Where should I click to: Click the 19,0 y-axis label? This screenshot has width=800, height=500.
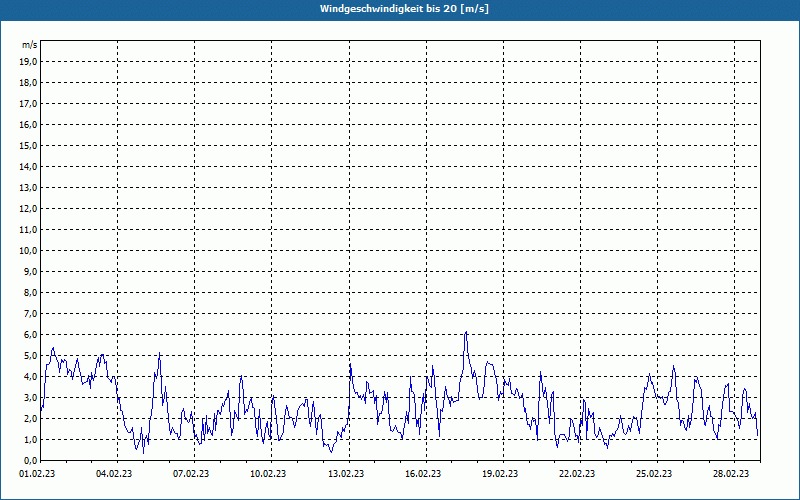tap(28, 62)
